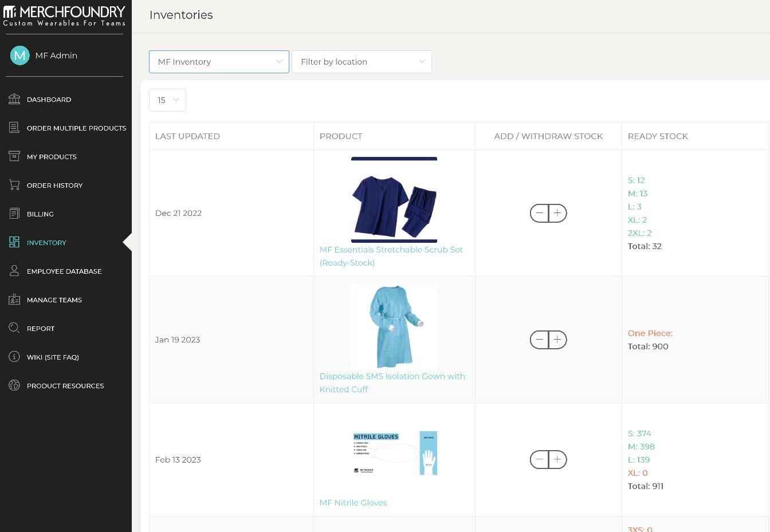Click the MF Admin user name

point(56,56)
